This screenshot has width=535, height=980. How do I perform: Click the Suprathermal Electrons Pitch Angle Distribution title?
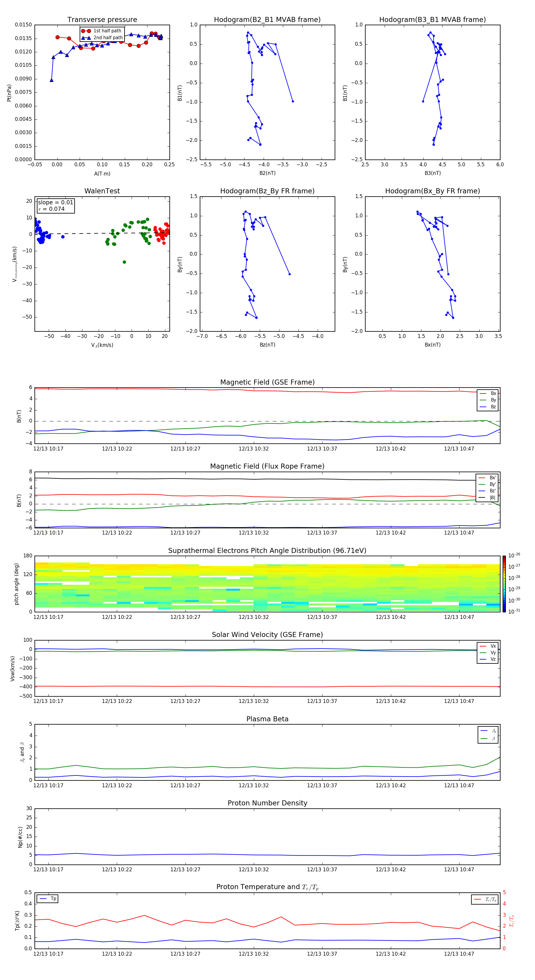(x=267, y=551)
